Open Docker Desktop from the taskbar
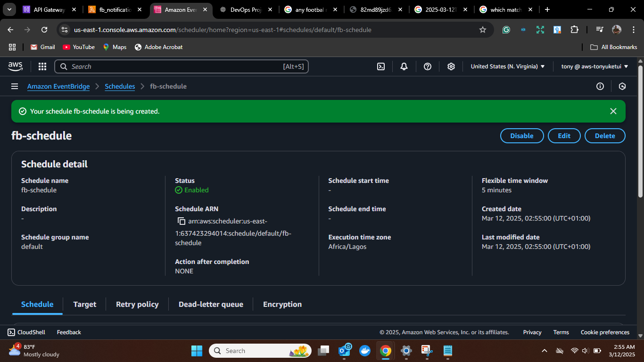The height and width of the screenshot is (362, 644). [365, 351]
